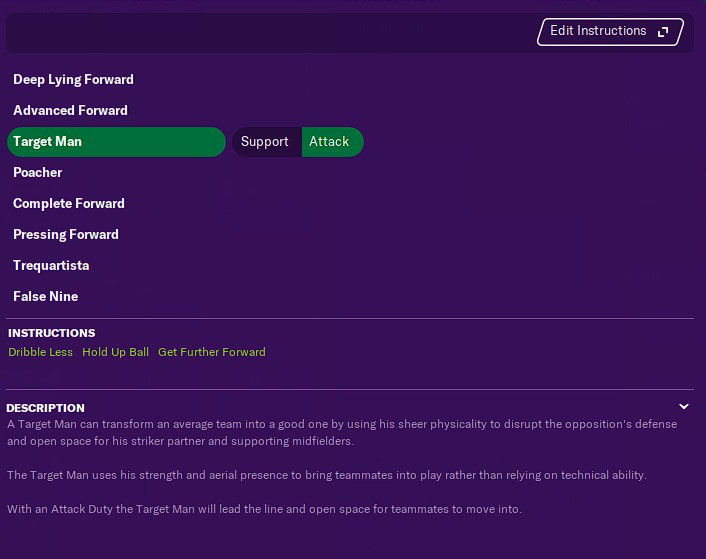This screenshot has height=559, width=706.
Task: Open the Edit Instructions button
Action: (x=610, y=32)
